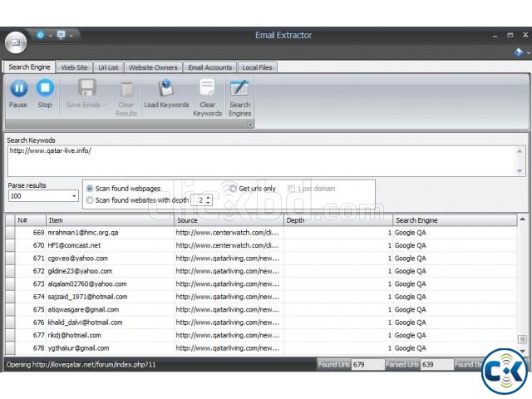532x399 pixels.
Task: Sort by the Item column header
Action: click(x=110, y=220)
